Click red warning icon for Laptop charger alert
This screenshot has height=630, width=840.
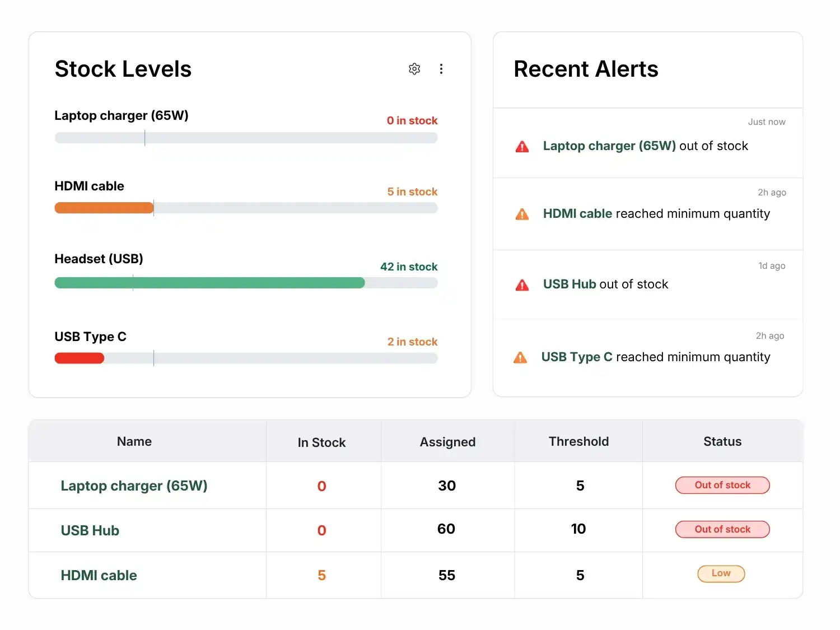[522, 147]
